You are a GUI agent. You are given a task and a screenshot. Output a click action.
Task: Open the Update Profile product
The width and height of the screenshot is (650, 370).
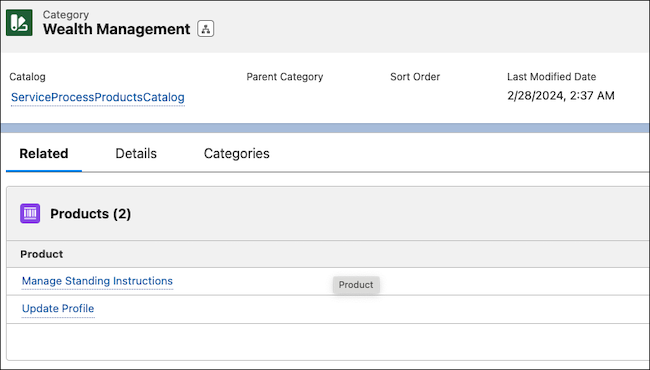(x=58, y=309)
